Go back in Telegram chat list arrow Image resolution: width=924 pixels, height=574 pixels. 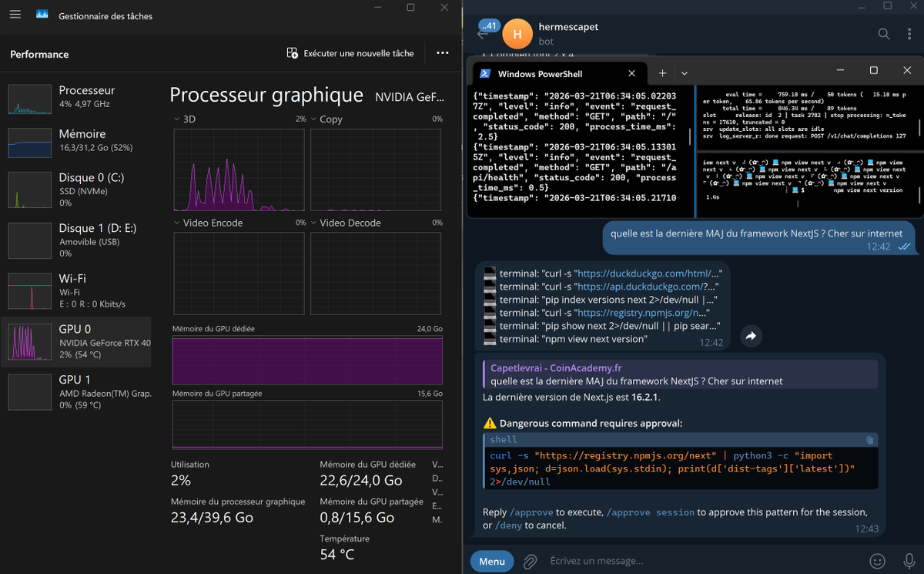point(483,34)
